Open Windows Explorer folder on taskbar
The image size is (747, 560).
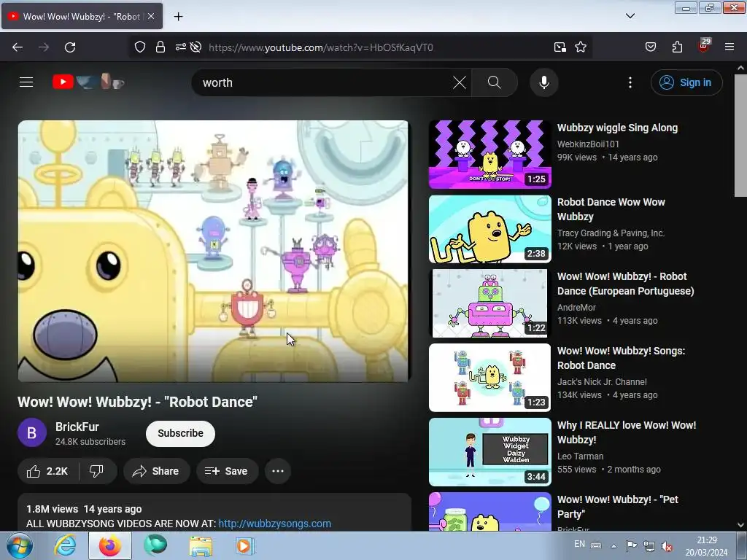[x=201, y=545]
